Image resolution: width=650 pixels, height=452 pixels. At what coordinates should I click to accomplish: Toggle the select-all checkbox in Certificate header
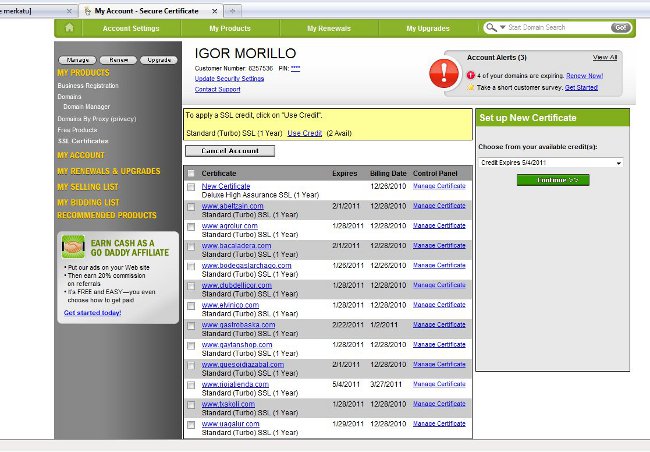click(x=191, y=173)
